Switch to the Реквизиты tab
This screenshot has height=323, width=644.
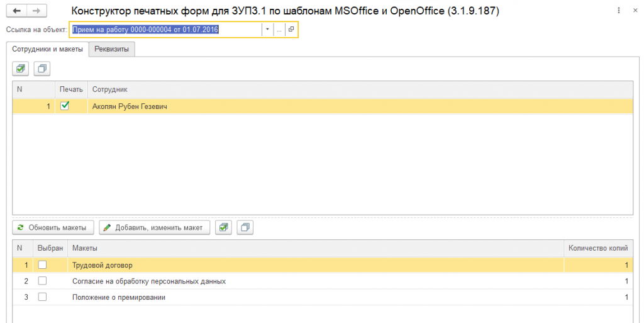pos(112,49)
